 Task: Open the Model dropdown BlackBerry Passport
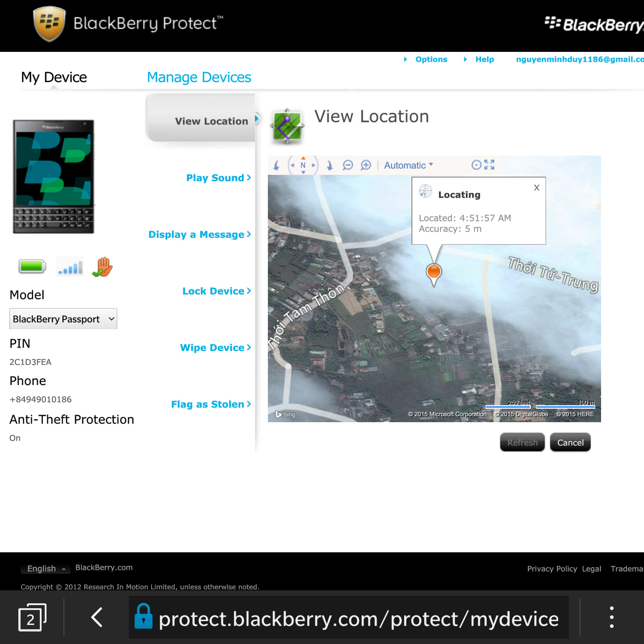[x=63, y=319]
